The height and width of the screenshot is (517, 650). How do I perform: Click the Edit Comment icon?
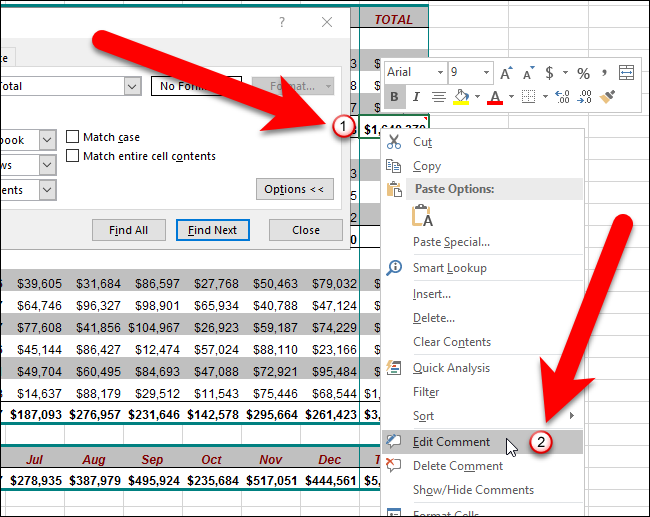point(393,441)
